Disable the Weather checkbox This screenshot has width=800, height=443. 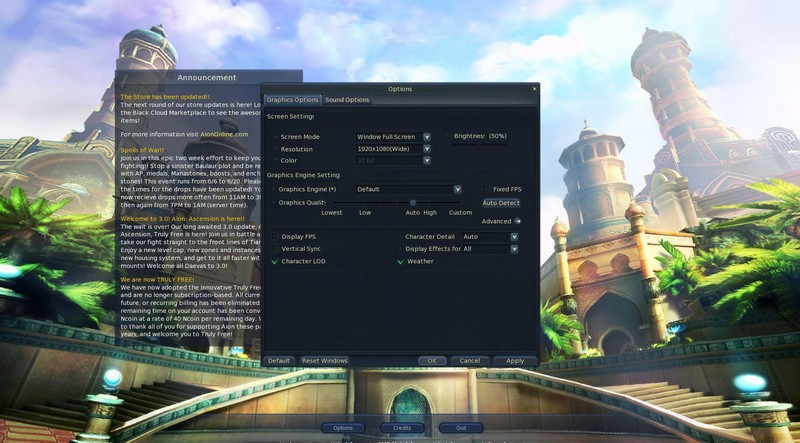400,261
